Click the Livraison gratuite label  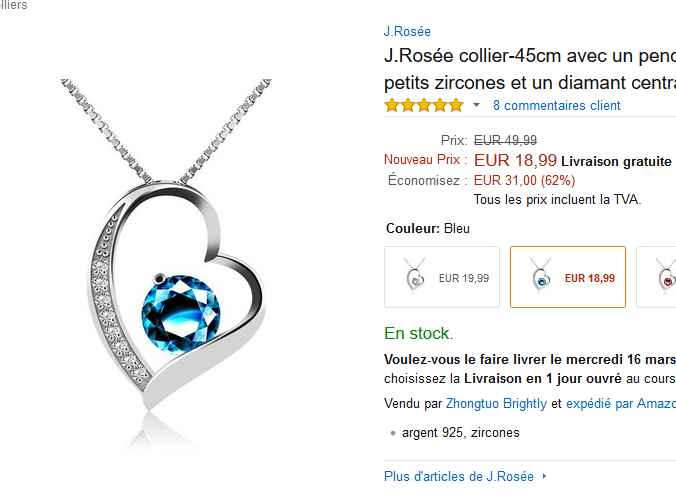616,161
